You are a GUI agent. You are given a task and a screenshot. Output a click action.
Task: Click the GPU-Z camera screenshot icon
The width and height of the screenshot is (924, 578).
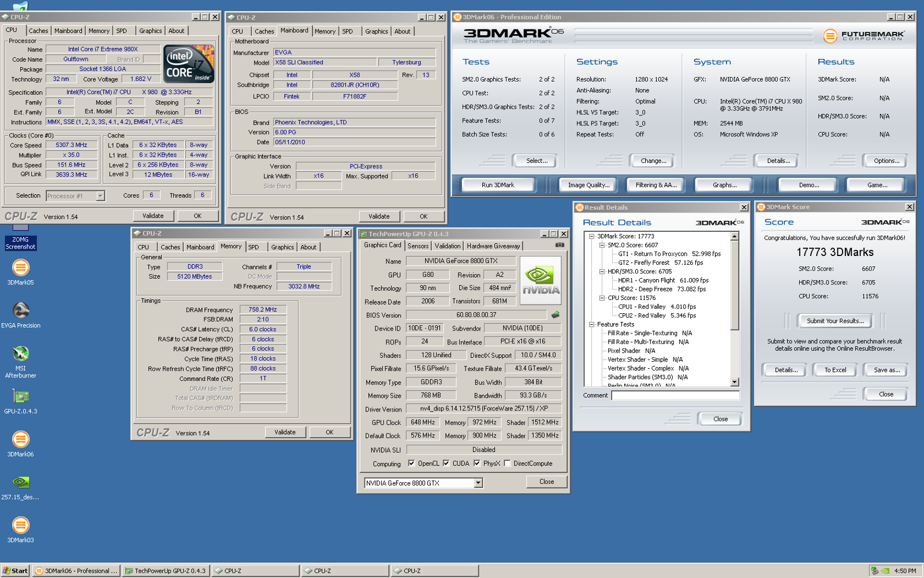(x=560, y=245)
